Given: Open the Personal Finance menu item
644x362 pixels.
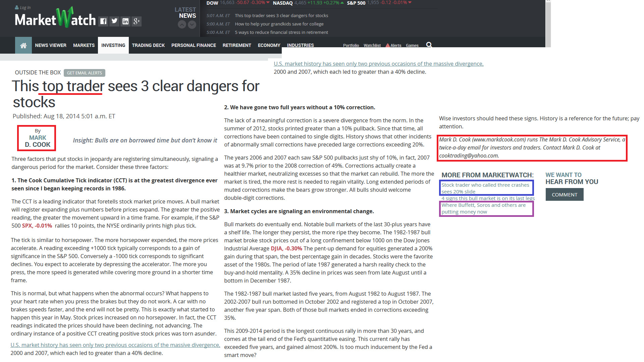Looking at the screenshot, I should tap(194, 45).
